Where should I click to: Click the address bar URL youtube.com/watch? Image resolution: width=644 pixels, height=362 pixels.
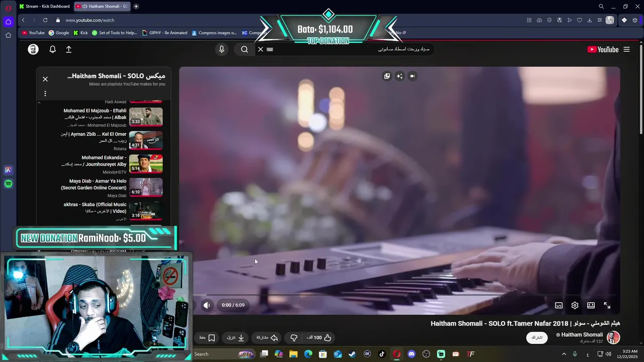[x=90, y=20]
